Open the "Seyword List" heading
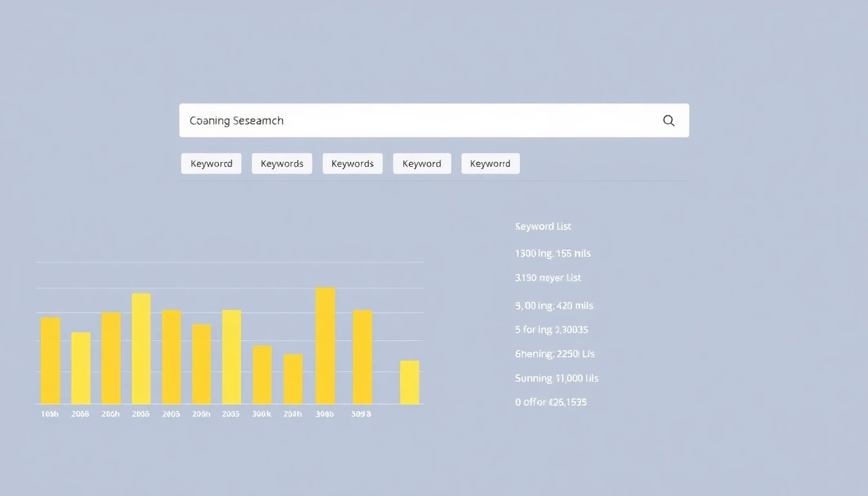Viewport: 868px width, 496px height. (x=543, y=227)
